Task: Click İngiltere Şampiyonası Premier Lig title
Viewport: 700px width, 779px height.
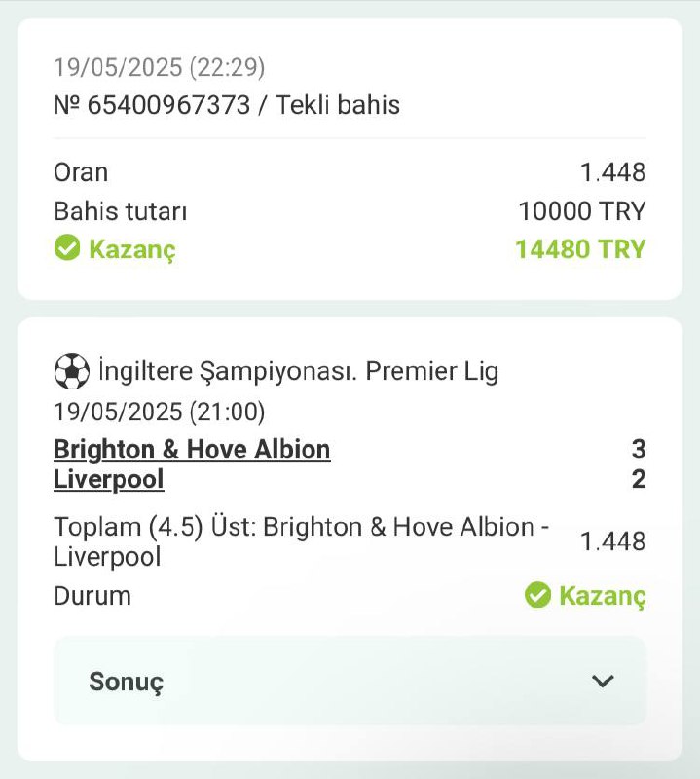Action: (299, 371)
